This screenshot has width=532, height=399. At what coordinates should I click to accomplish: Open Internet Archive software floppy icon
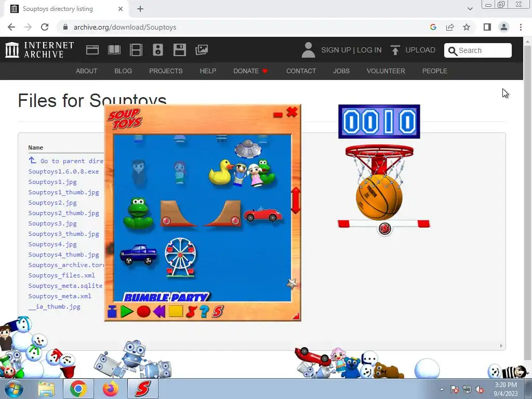tap(179, 50)
